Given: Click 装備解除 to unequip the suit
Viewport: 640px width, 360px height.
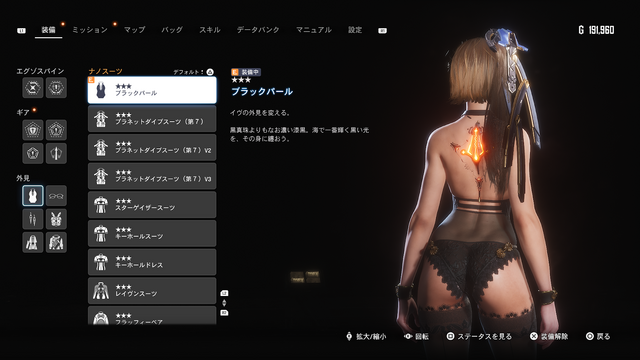Looking at the screenshot, I should click(549, 336).
